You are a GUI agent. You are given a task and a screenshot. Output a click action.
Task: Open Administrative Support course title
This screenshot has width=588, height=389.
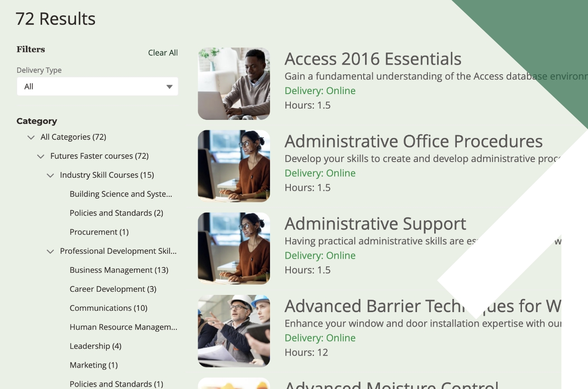375,224
